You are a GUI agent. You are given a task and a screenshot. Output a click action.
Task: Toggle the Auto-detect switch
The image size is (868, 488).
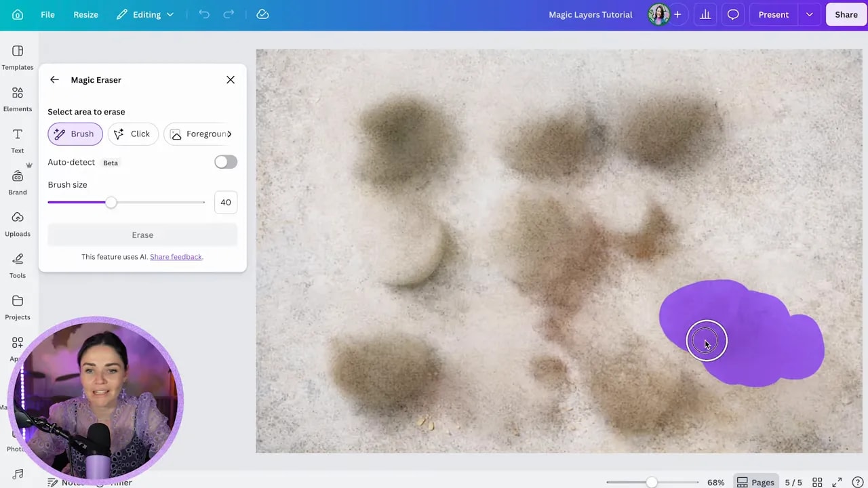point(226,162)
